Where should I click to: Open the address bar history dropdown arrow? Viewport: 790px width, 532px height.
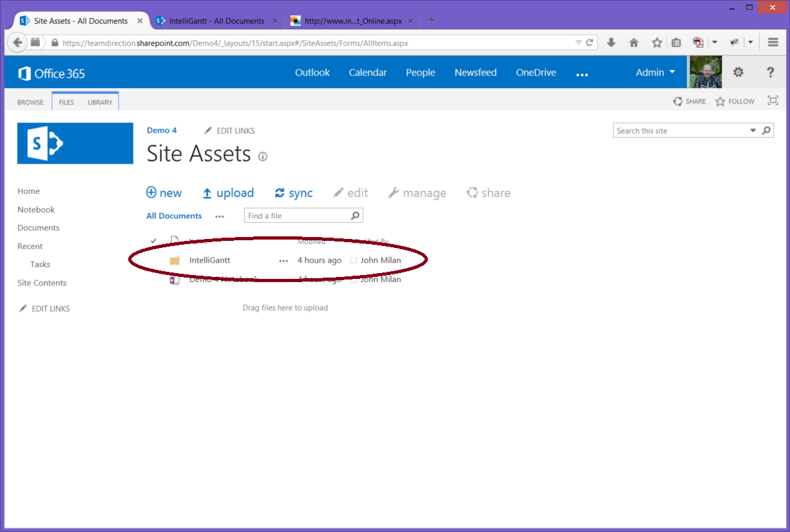[x=578, y=43]
